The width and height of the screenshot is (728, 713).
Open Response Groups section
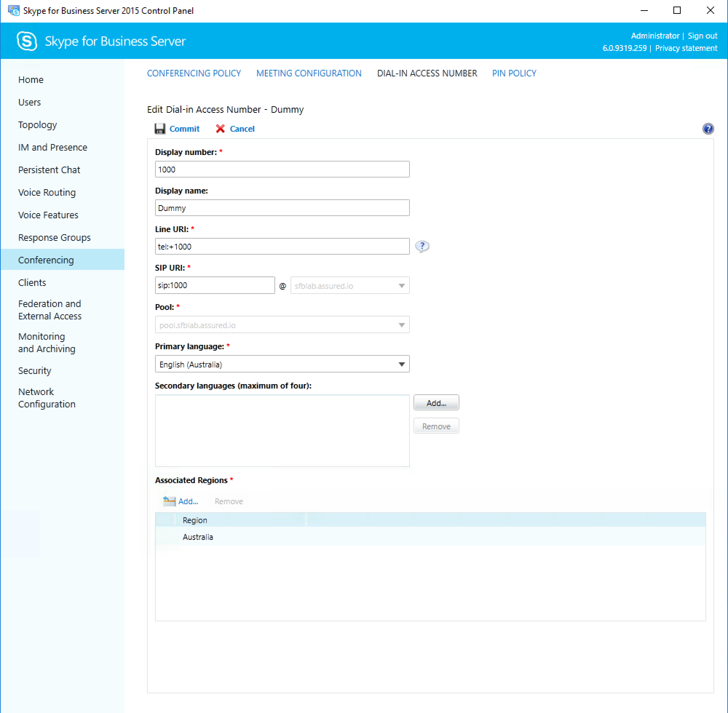[x=54, y=238]
